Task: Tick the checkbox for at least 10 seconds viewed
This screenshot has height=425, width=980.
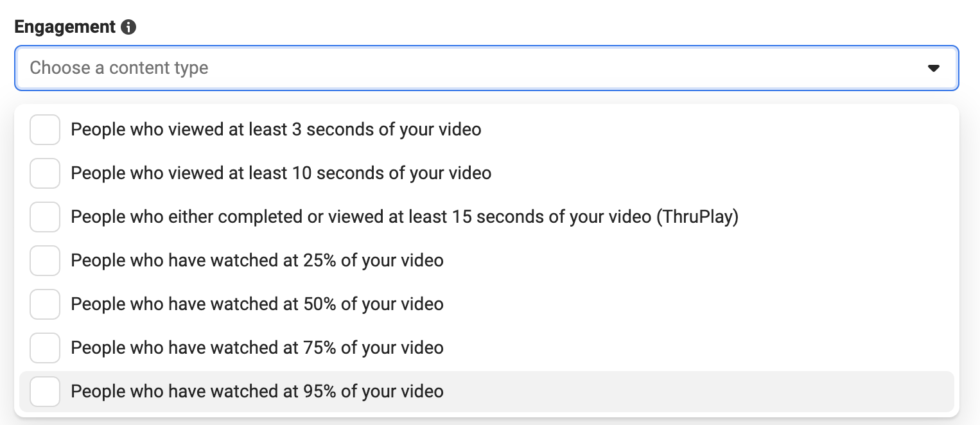Action: [x=45, y=173]
